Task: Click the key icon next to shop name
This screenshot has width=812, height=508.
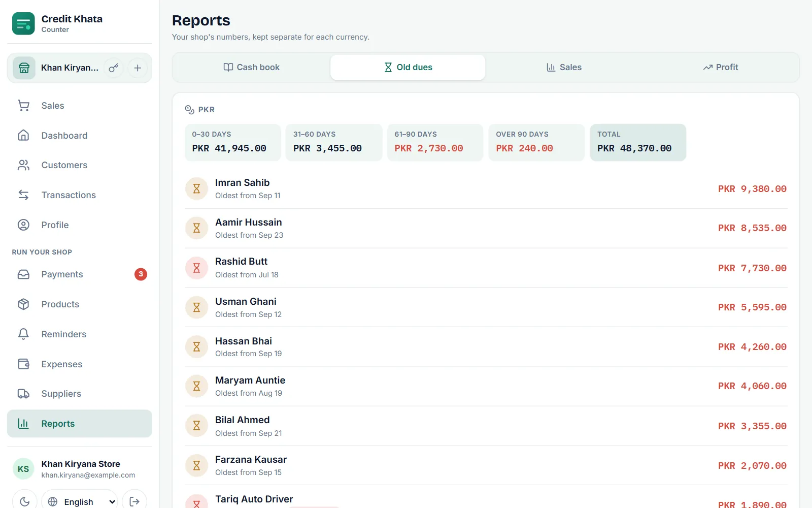Action: coord(114,68)
